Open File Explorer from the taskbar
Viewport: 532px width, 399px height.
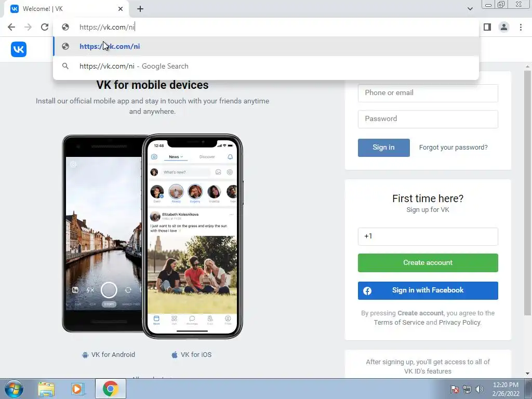[x=46, y=389]
